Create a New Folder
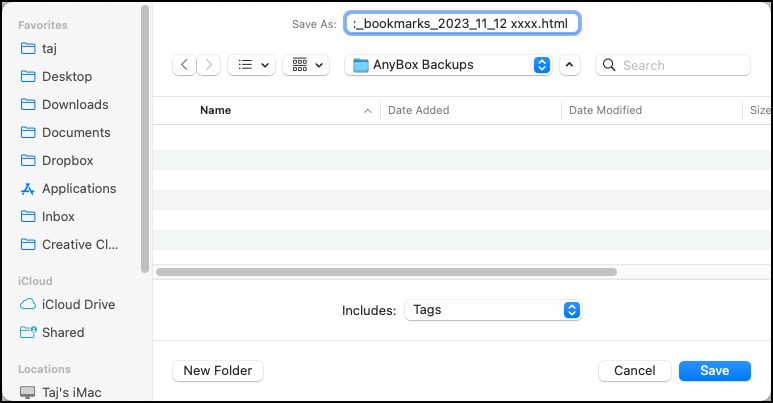This screenshot has width=773, height=403. 218,370
